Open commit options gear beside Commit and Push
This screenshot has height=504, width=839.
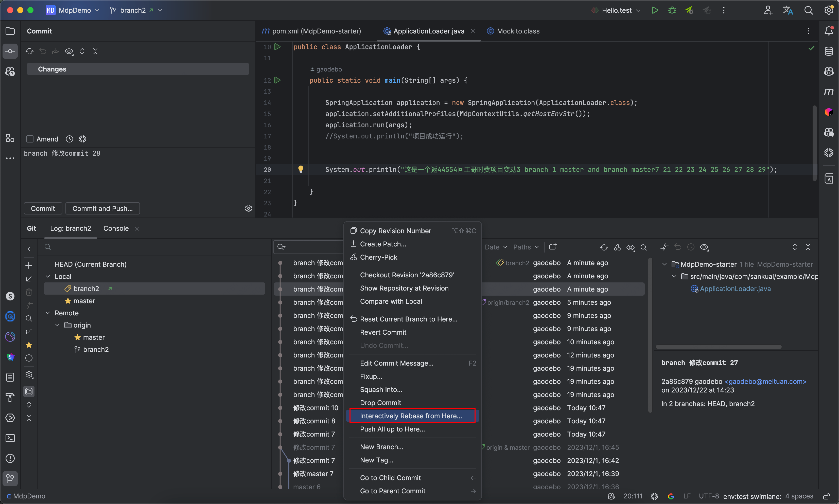tap(249, 208)
